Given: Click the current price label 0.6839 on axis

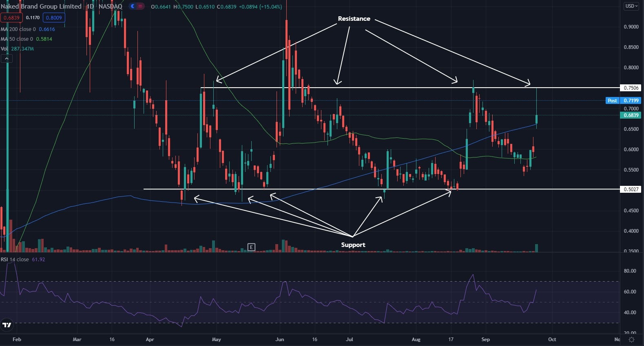Looking at the screenshot, I should tap(631, 115).
